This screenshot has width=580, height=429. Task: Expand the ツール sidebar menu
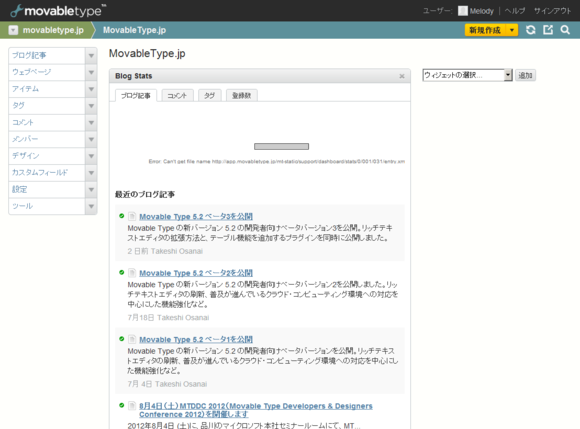click(x=91, y=206)
